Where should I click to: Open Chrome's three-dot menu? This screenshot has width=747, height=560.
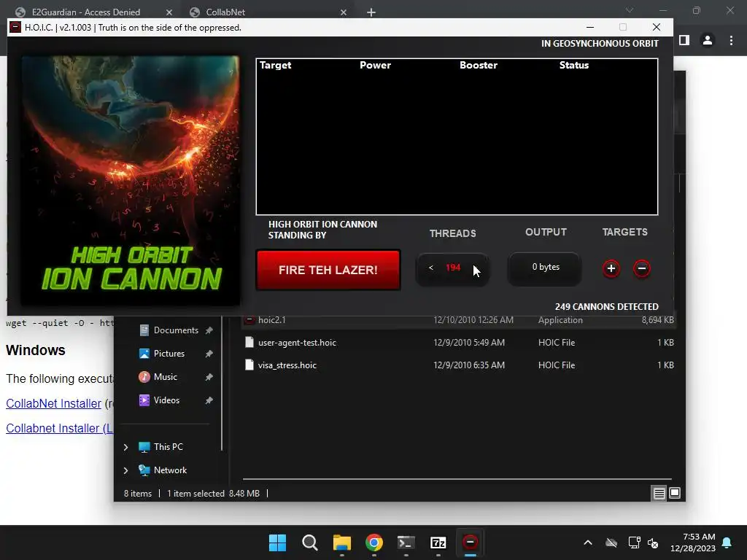(x=731, y=41)
